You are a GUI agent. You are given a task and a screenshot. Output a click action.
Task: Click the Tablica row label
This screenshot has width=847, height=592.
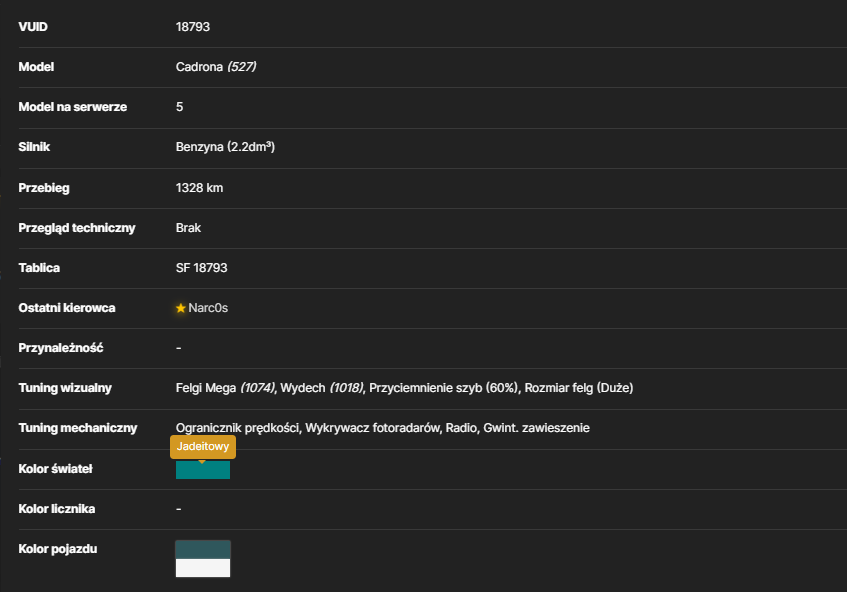(39, 268)
